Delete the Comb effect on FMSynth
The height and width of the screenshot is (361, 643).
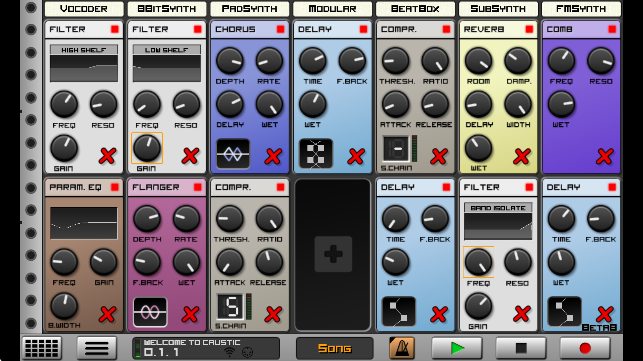[604, 156]
